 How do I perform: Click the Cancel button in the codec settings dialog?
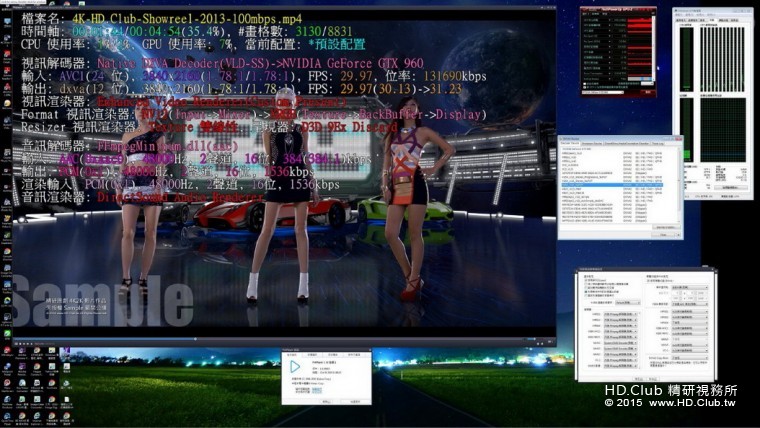tap(653, 379)
